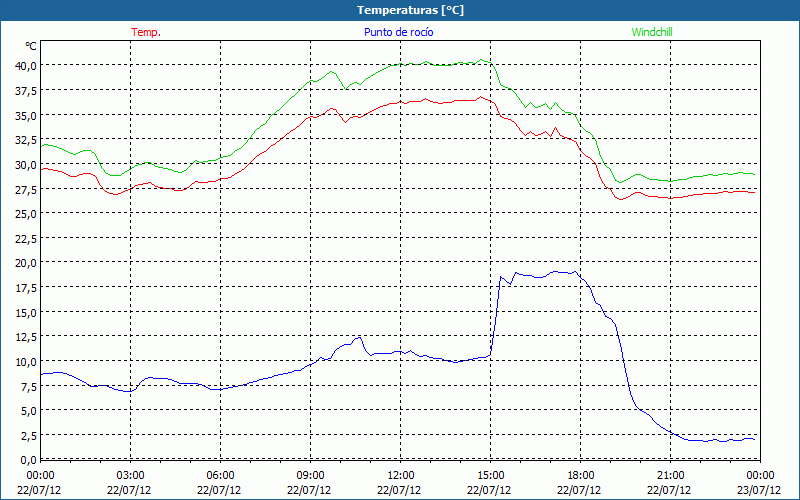
Task: Click the '18:00' time axis label
Action: [x=580, y=476]
